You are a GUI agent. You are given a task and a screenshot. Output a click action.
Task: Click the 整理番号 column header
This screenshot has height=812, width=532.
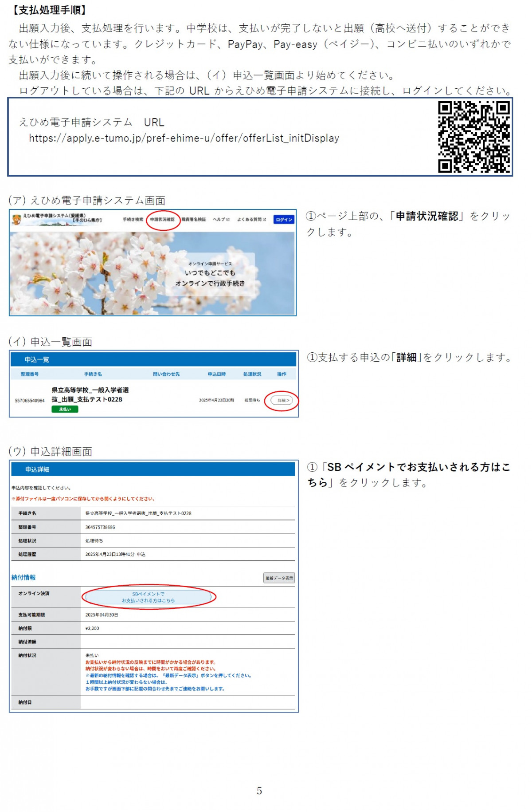(30, 374)
